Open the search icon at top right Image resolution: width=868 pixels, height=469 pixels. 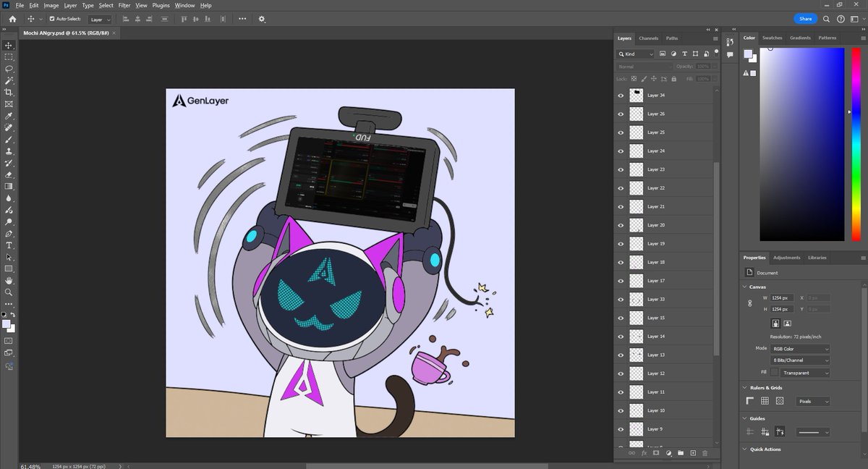827,19
